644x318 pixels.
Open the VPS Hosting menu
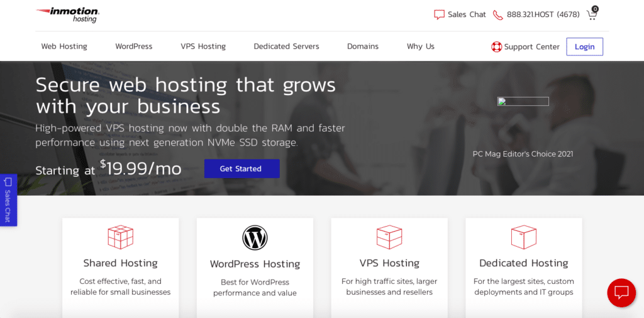[x=203, y=47]
